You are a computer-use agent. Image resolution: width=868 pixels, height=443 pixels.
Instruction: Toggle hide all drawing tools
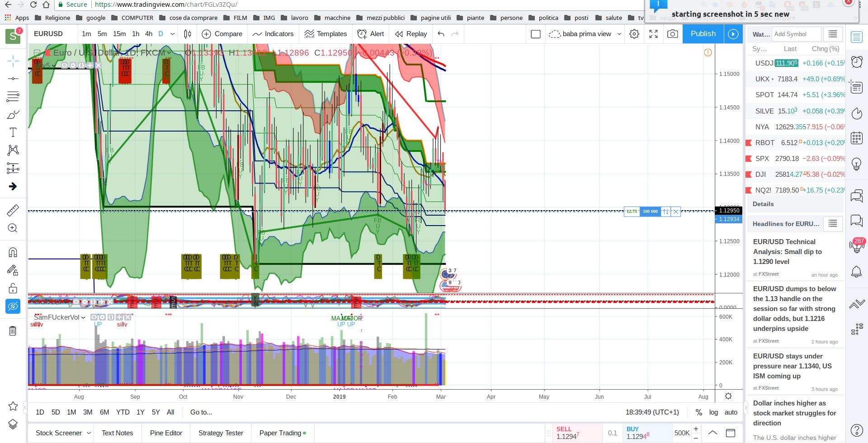pyautogui.click(x=13, y=306)
